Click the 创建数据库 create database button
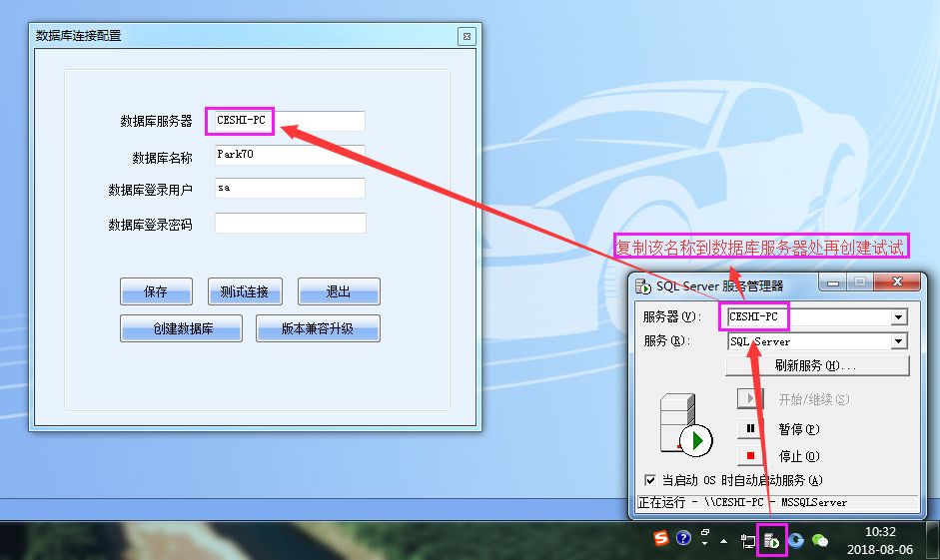This screenshot has height=560, width=940. click(x=181, y=328)
